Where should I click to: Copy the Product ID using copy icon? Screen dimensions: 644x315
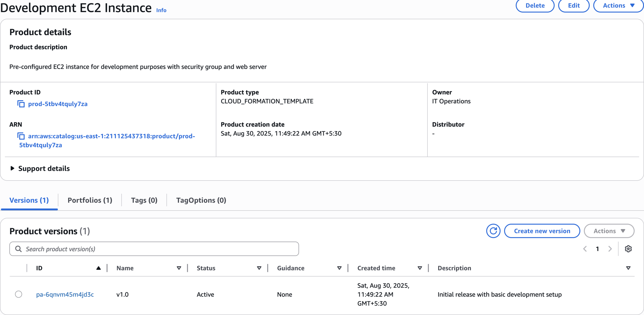[21, 104]
